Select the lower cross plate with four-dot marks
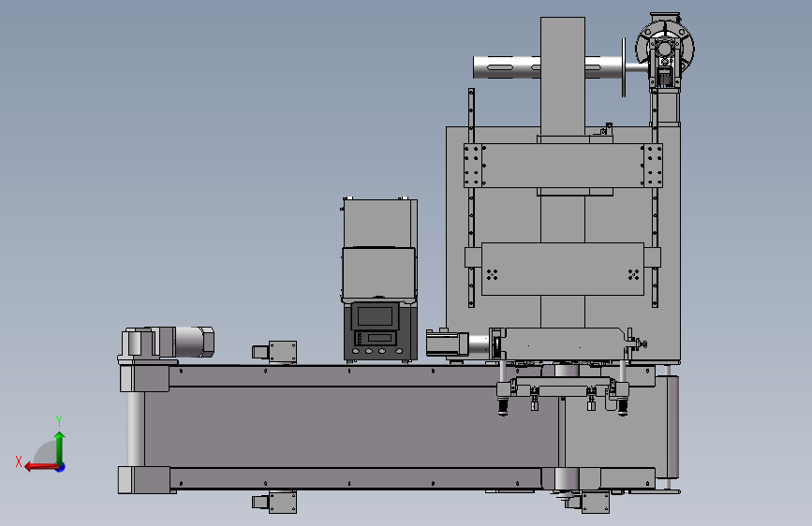 pyautogui.click(x=562, y=269)
